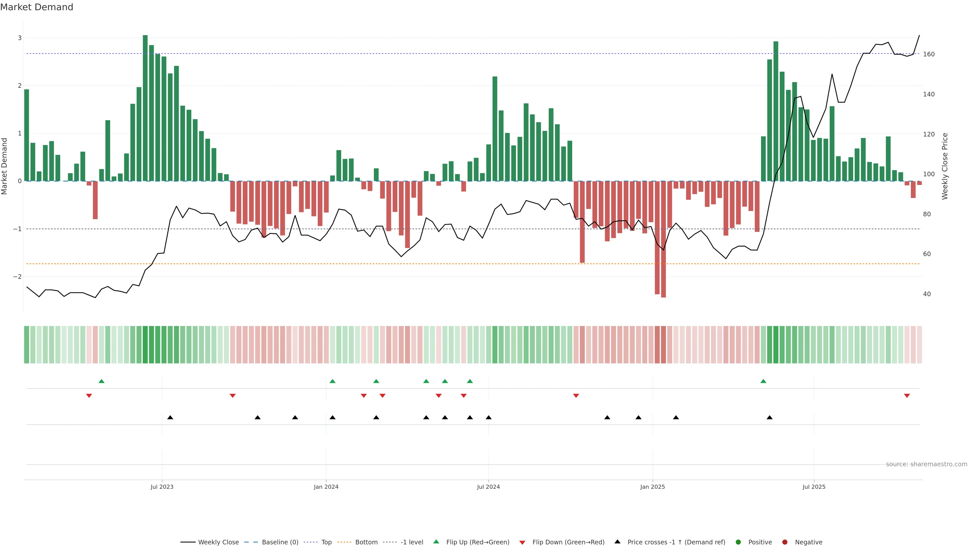Click the Jul 2025 axis label

[x=814, y=487]
